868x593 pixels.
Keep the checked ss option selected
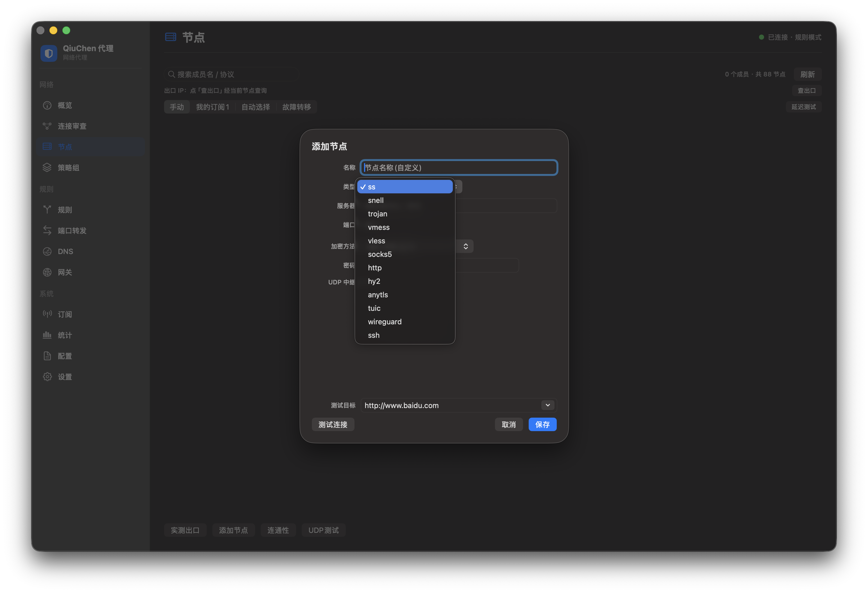405,187
